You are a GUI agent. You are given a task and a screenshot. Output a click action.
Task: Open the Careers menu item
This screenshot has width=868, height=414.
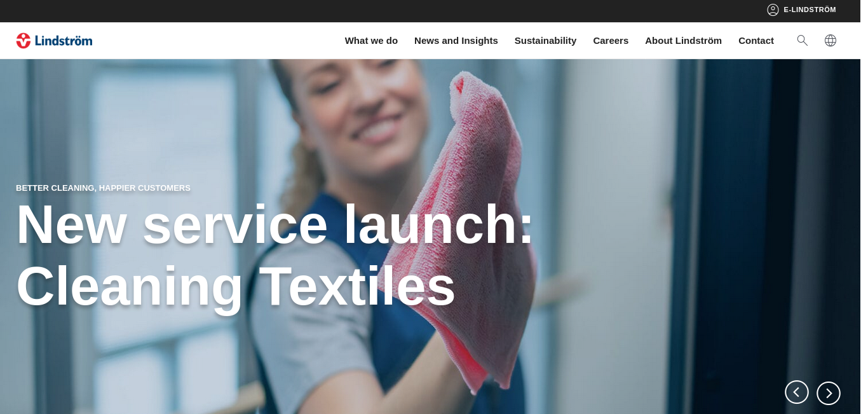pos(611,41)
